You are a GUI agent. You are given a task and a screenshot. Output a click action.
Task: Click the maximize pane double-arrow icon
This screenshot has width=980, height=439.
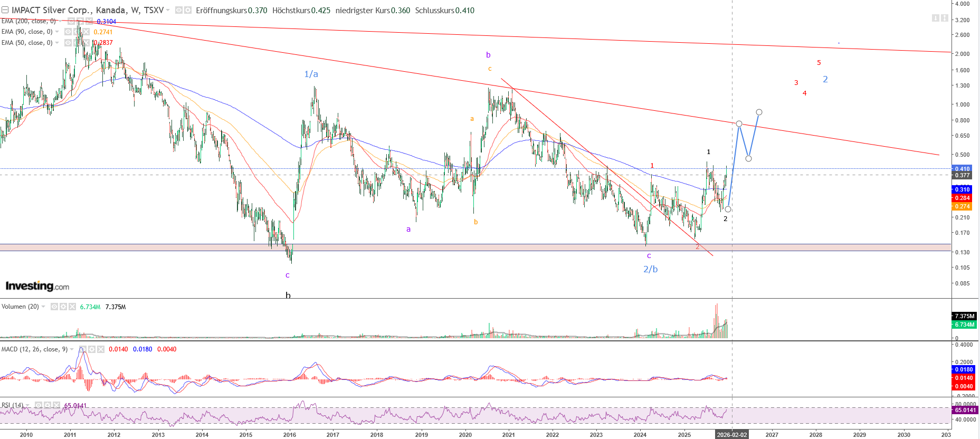[x=944, y=18]
